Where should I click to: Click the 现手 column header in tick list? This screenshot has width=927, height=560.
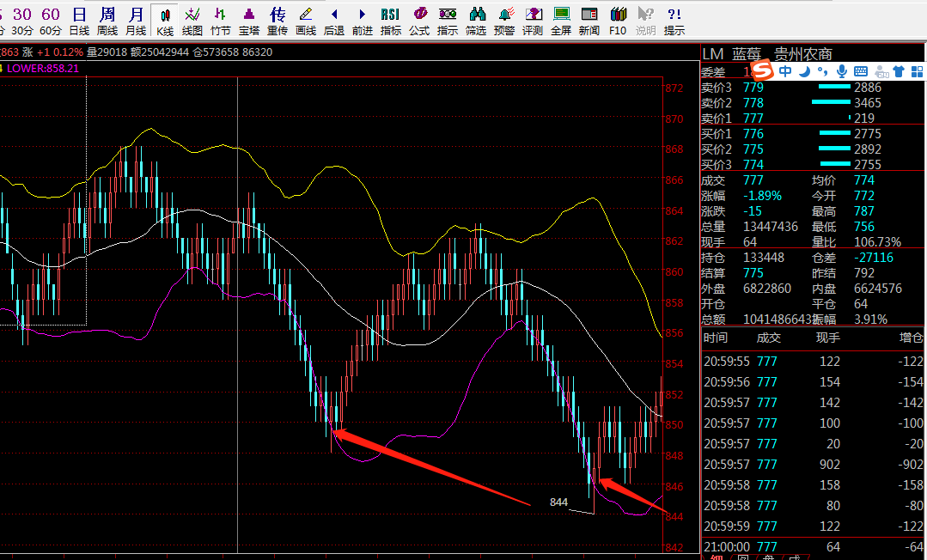click(x=827, y=338)
